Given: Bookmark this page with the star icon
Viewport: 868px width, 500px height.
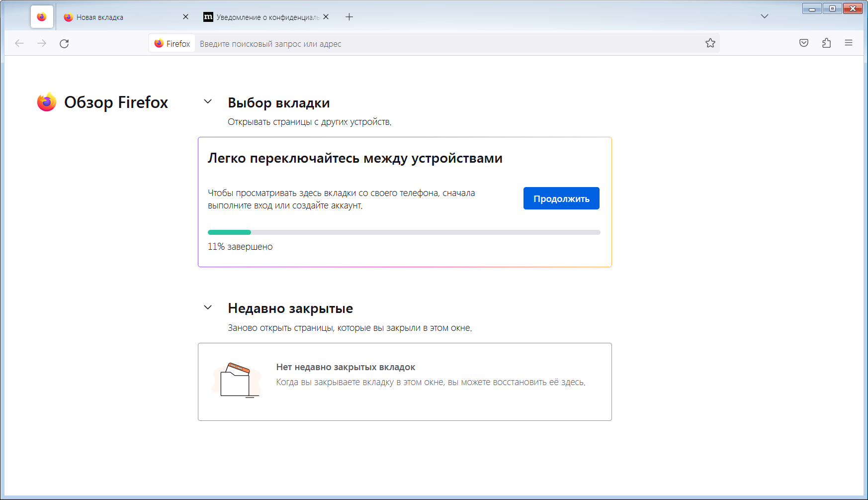Looking at the screenshot, I should click(710, 43).
